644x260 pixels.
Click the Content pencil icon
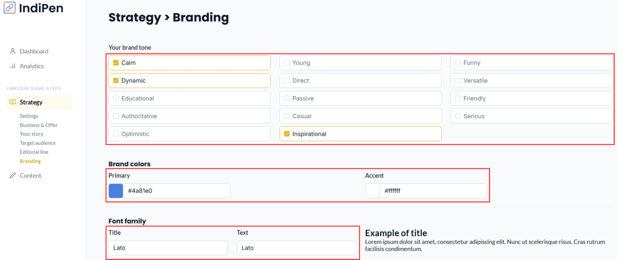point(13,176)
